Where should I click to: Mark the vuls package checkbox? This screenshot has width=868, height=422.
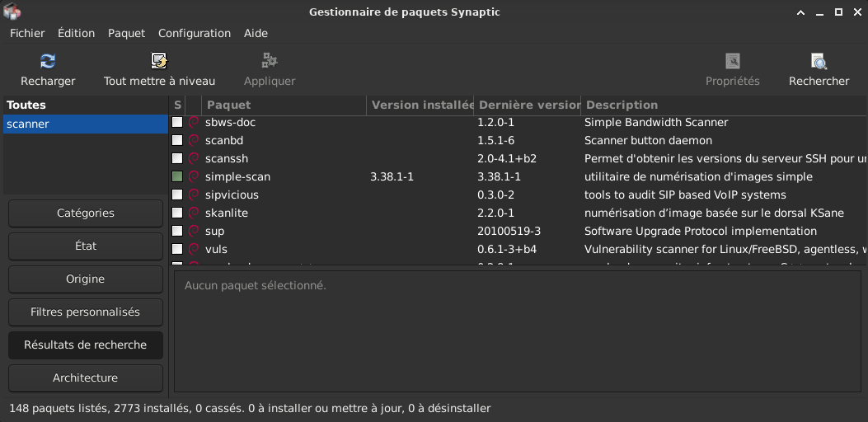177,249
